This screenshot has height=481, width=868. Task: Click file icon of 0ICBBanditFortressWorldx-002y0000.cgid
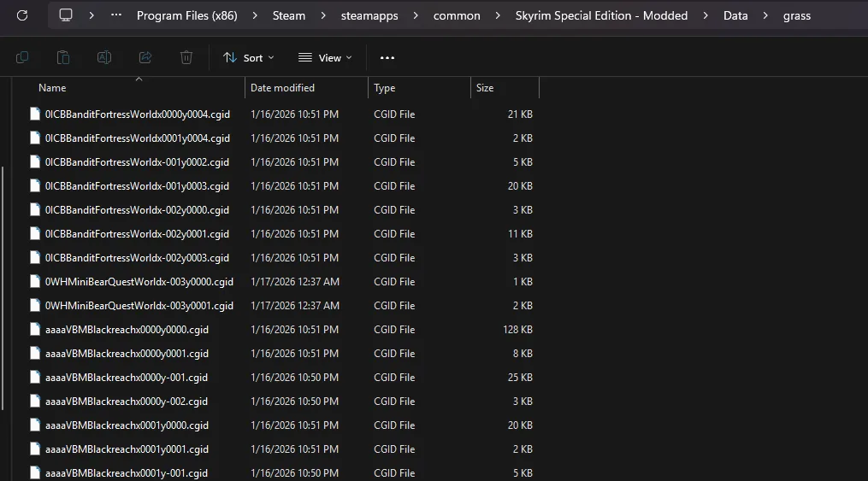point(35,209)
